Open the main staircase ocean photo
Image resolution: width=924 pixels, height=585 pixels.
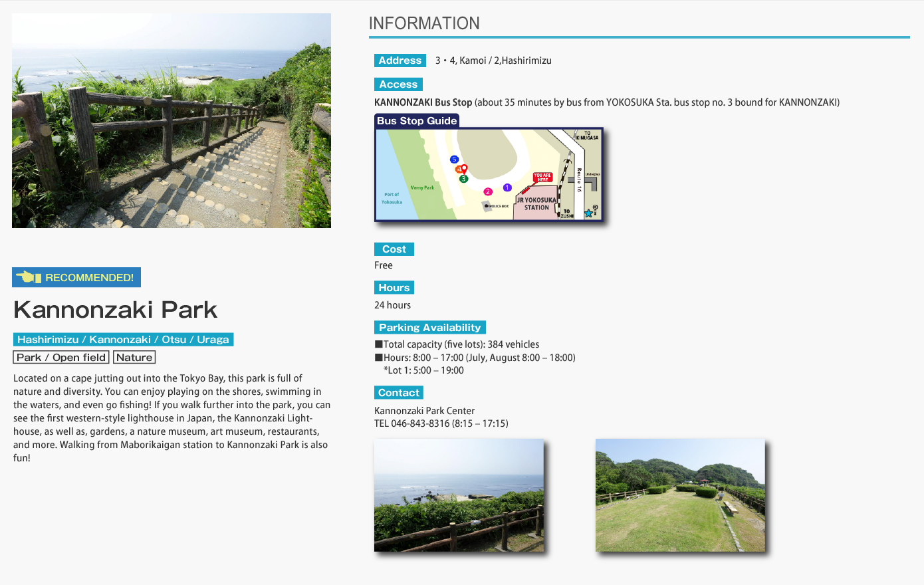pos(172,121)
